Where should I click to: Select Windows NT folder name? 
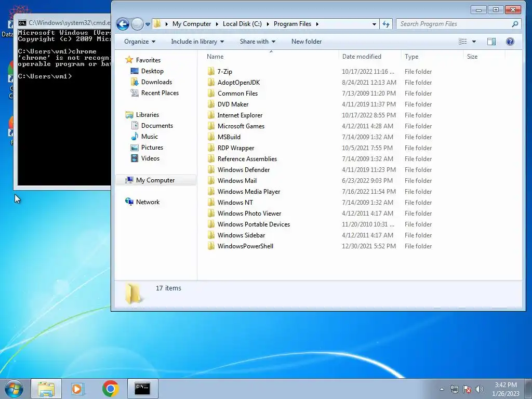(x=235, y=202)
